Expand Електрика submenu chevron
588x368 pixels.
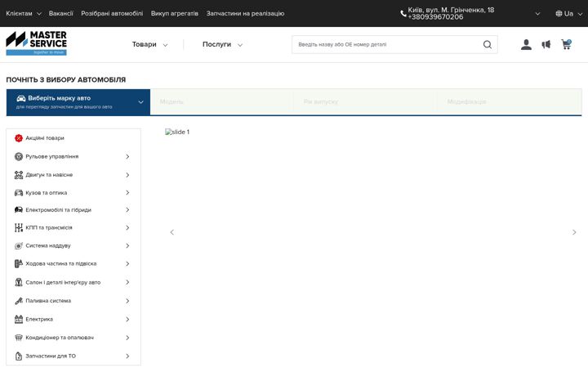tap(127, 319)
